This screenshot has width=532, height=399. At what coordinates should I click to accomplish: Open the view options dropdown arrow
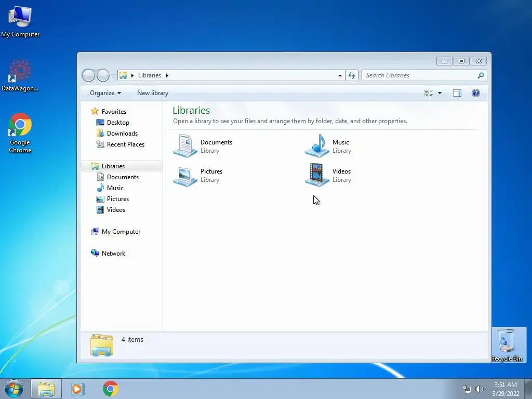point(440,93)
